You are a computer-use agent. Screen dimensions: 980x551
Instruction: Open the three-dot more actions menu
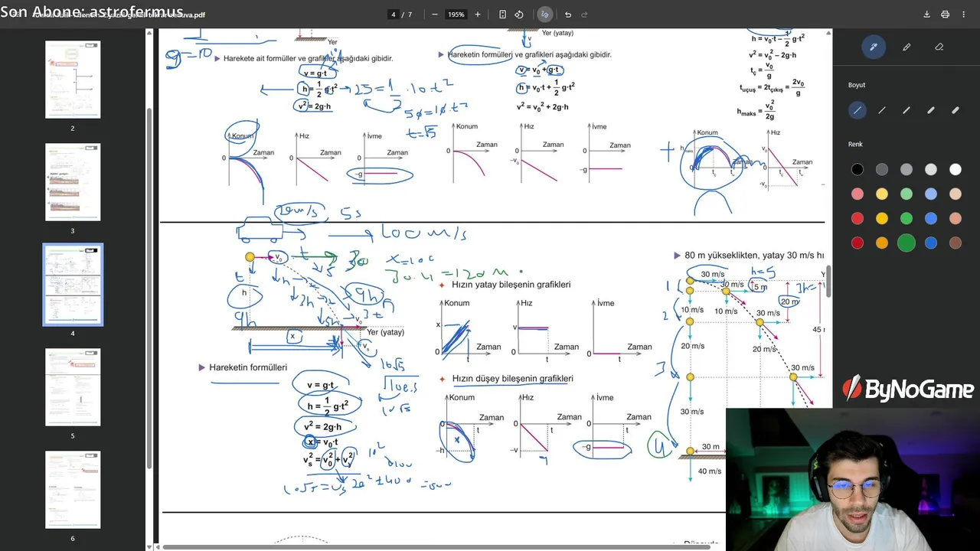[x=963, y=15]
